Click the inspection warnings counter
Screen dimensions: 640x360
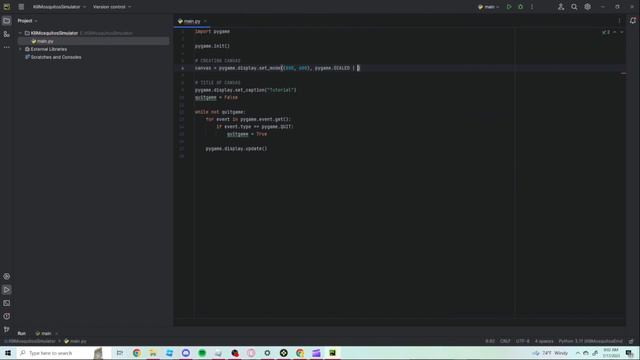[606, 32]
